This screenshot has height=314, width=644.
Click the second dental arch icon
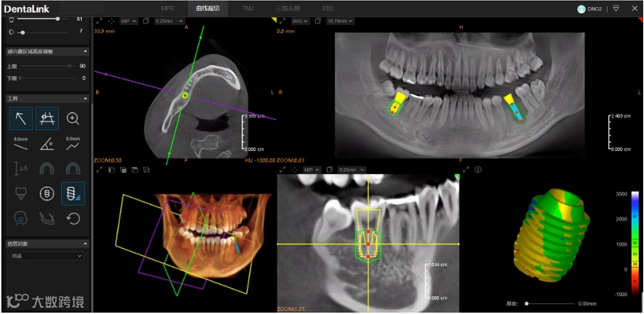tap(73, 169)
